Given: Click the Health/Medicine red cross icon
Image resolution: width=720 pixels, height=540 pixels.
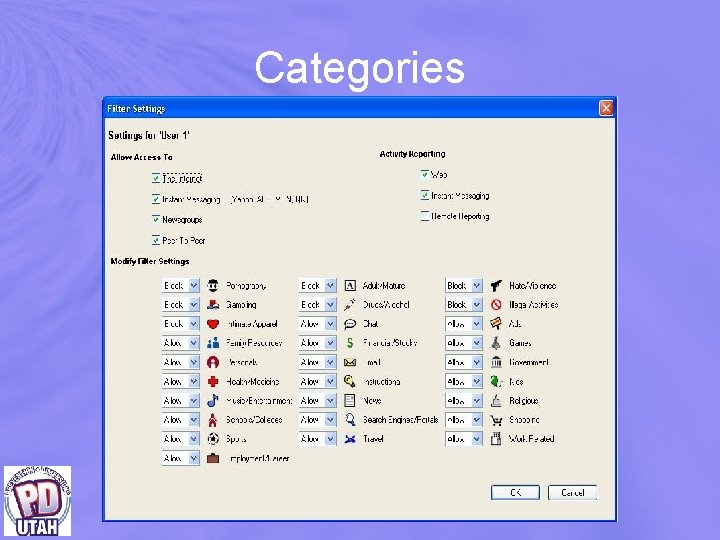Looking at the screenshot, I should [x=213, y=382].
